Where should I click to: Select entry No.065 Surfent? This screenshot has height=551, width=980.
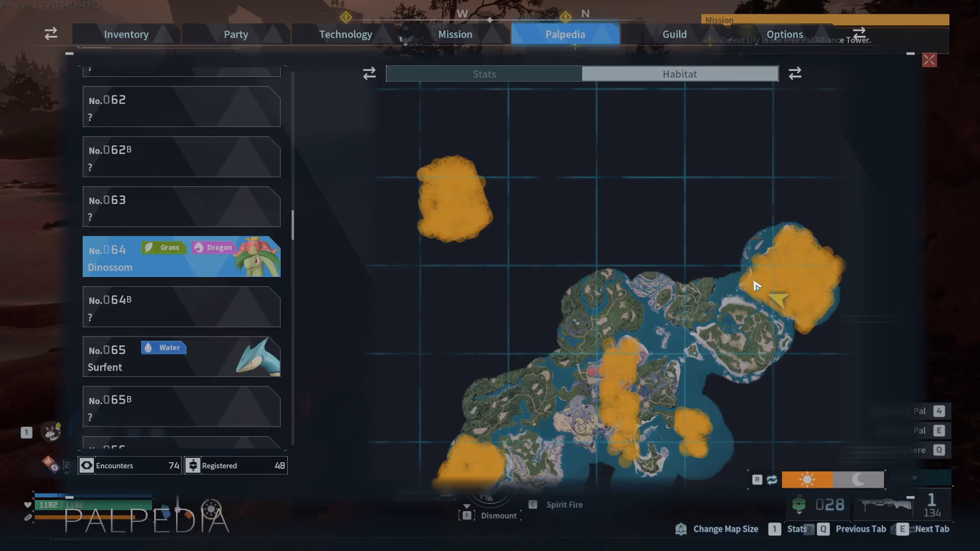(182, 357)
